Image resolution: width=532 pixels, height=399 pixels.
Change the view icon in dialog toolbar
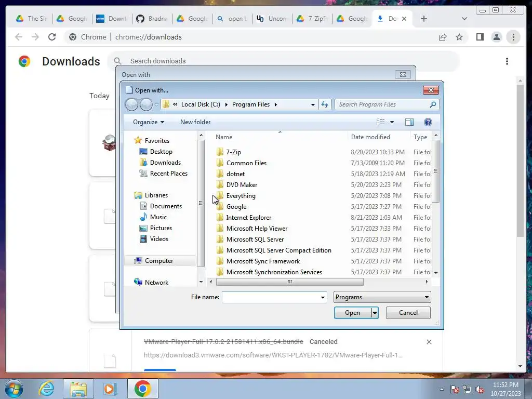(381, 122)
